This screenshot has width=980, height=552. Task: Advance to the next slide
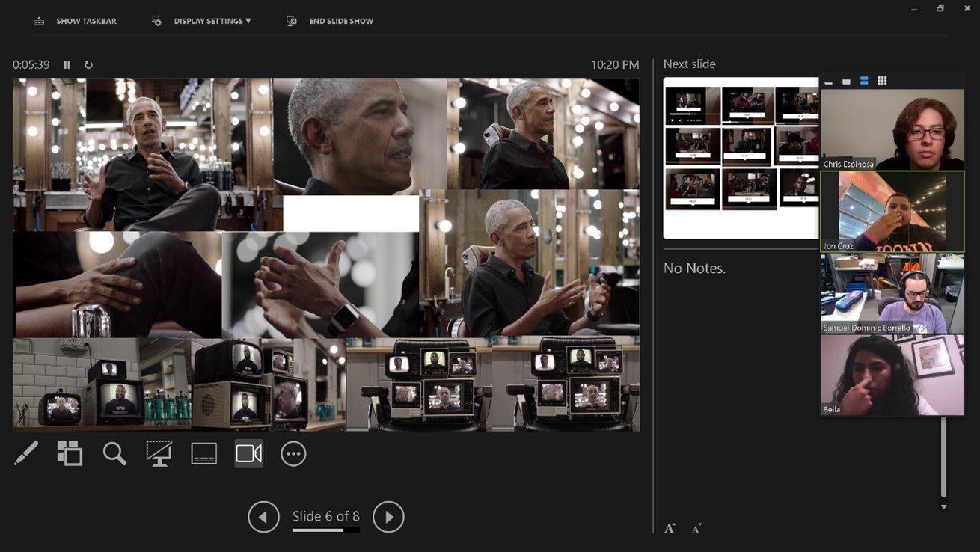coord(388,517)
